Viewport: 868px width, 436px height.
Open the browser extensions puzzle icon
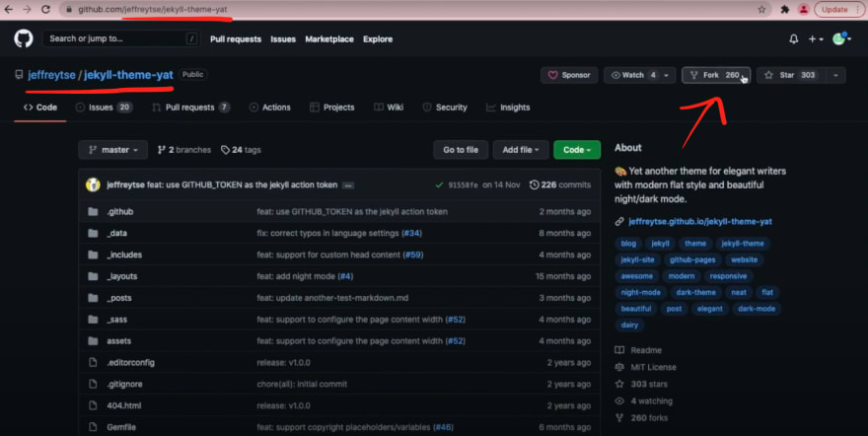tap(785, 10)
